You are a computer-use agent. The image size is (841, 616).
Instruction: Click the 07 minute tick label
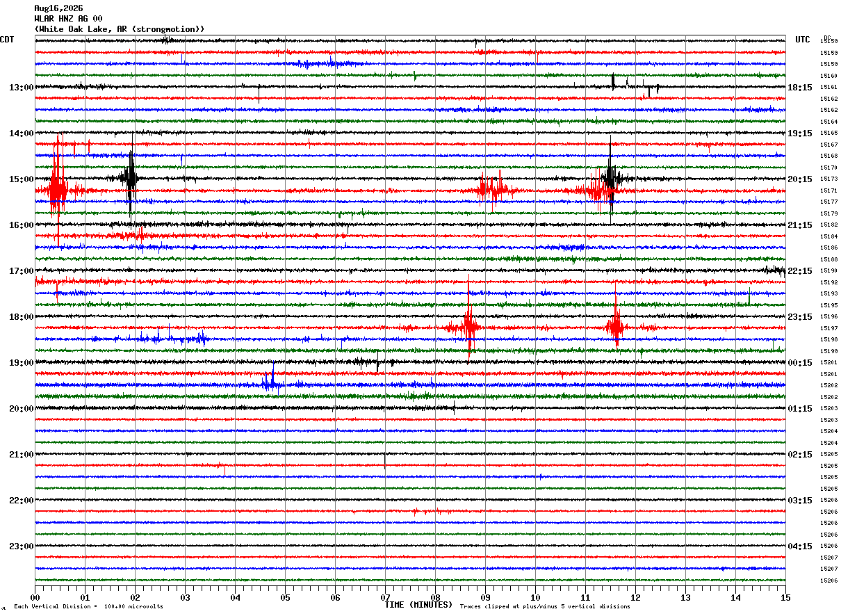(x=385, y=598)
